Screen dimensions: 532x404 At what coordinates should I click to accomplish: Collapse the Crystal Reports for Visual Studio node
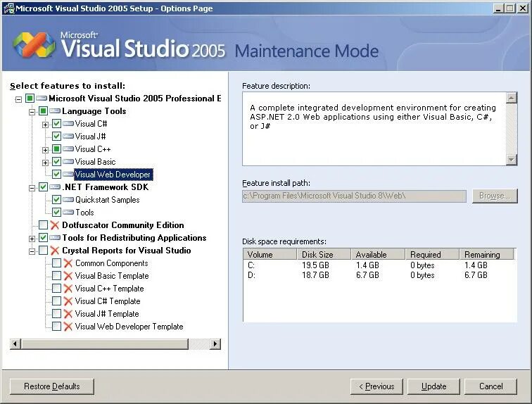[x=32, y=251]
